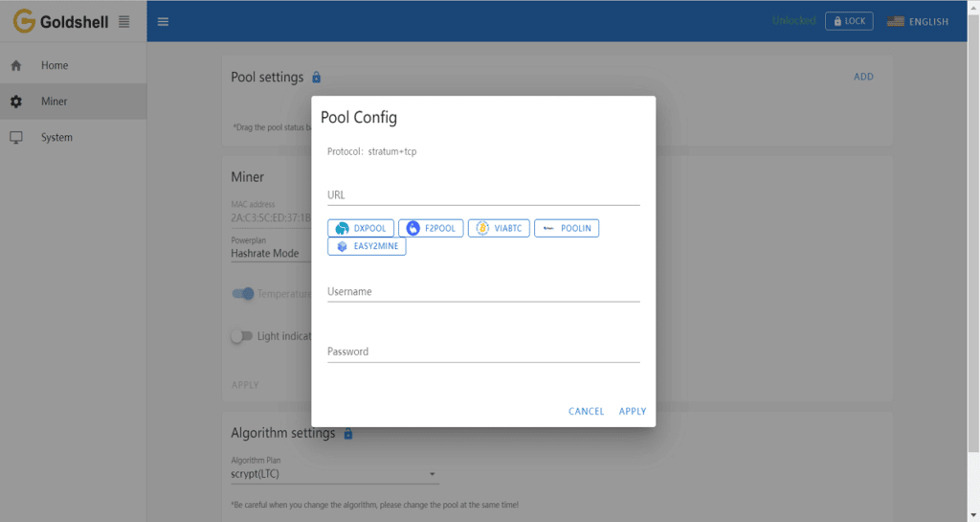Click the Miner gear icon in the sidebar
The image size is (980, 522).
(16, 102)
